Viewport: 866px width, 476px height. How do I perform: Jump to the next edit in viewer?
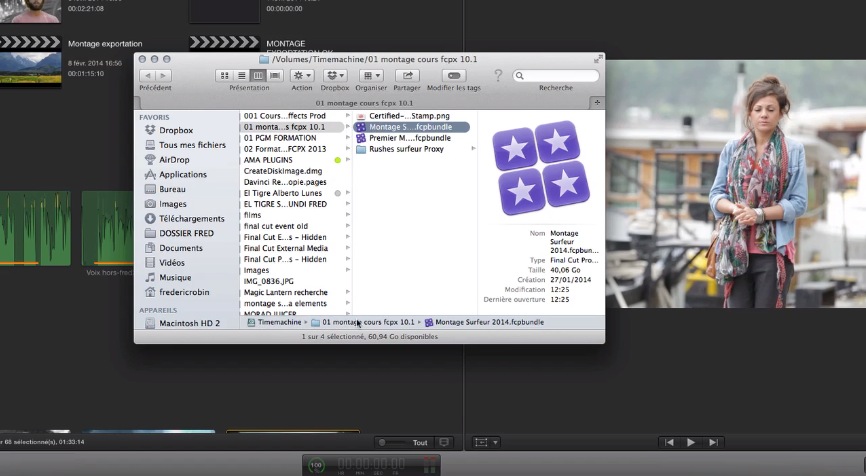[x=713, y=442]
